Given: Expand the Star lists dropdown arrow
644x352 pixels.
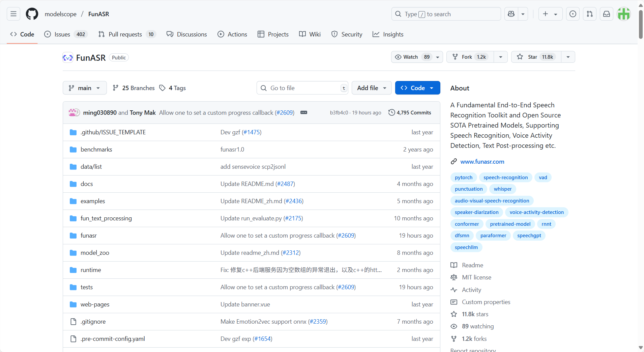Looking at the screenshot, I should point(568,57).
